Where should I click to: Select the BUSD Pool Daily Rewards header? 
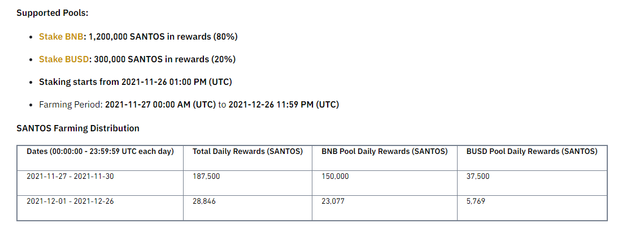pos(532,151)
